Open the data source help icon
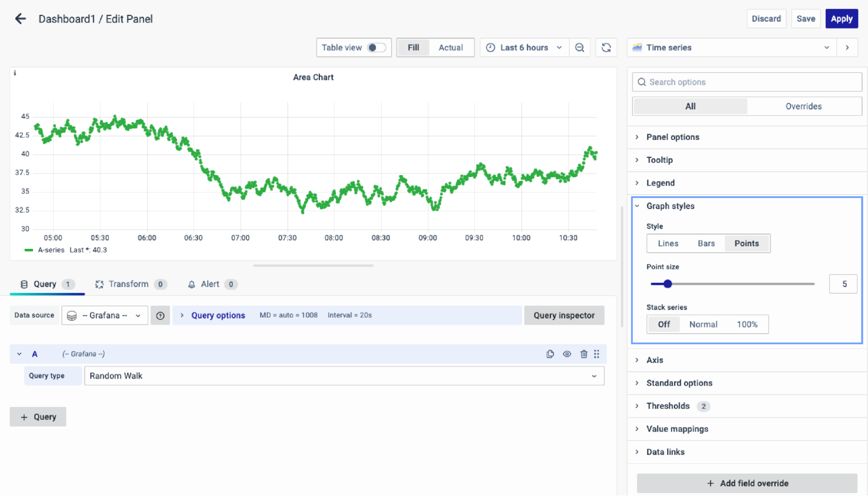Screen dimensions: 868x496 coord(160,316)
